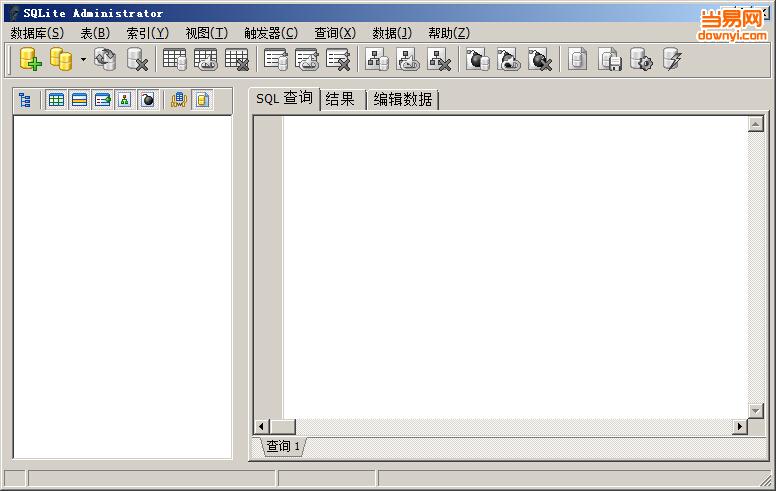Toggle the tree view button in left panel

click(25, 100)
